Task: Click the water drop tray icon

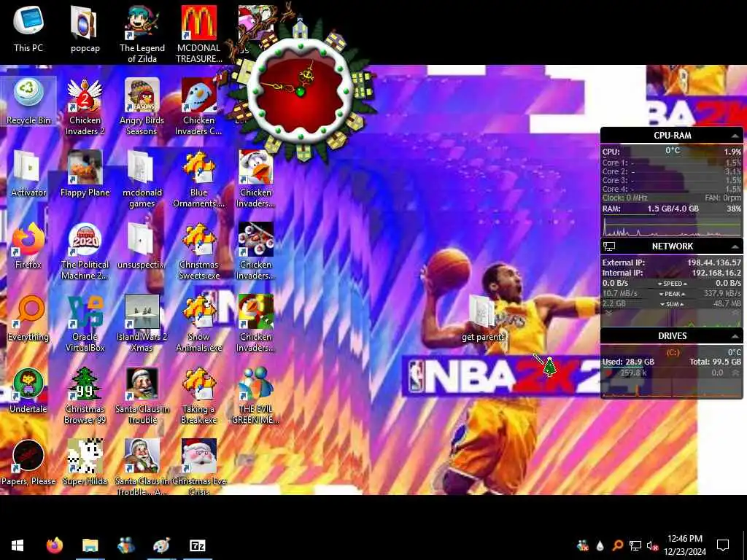Action: (x=600, y=545)
